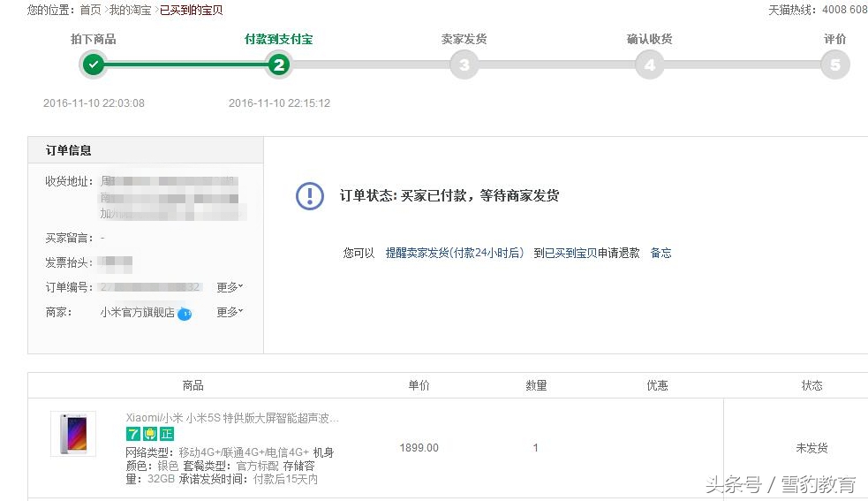Click timestamp 2016-11-10 22:03:08

click(x=94, y=103)
